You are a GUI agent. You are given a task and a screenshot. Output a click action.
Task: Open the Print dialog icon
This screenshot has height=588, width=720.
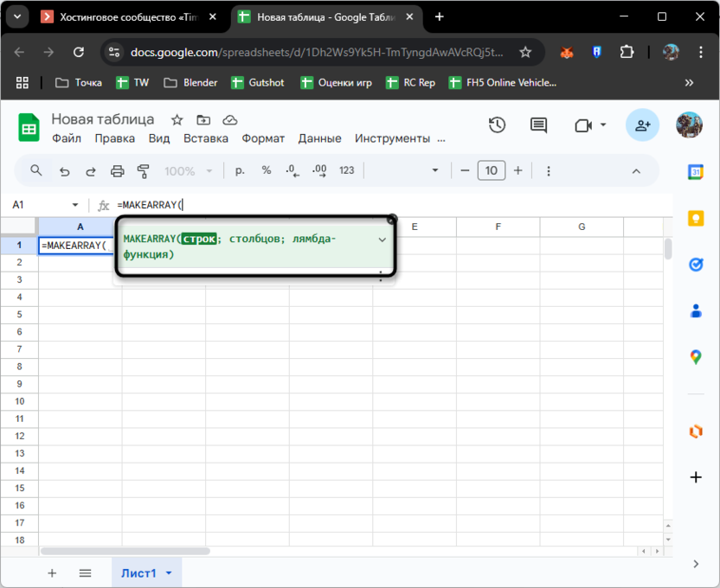(x=117, y=170)
